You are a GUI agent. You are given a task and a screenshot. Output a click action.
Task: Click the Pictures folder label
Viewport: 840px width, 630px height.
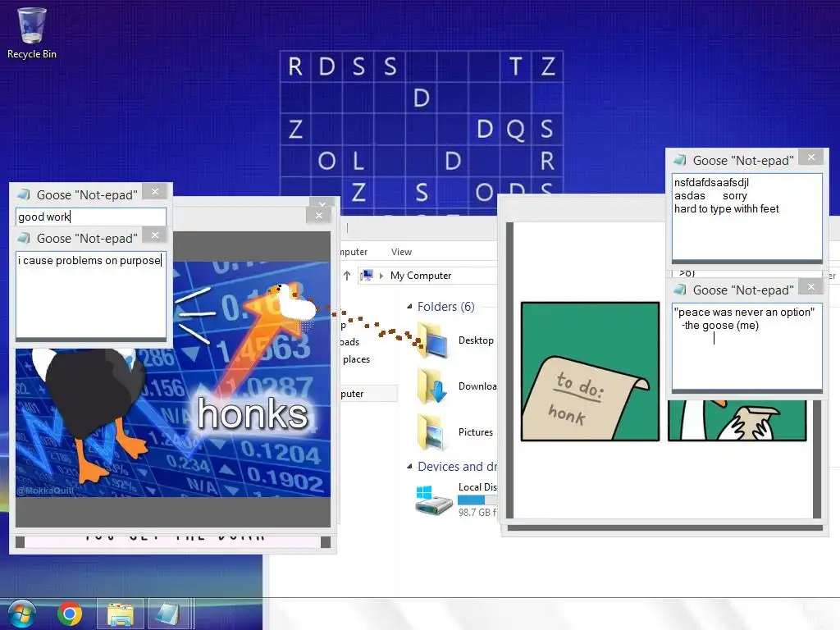[475, 432]
